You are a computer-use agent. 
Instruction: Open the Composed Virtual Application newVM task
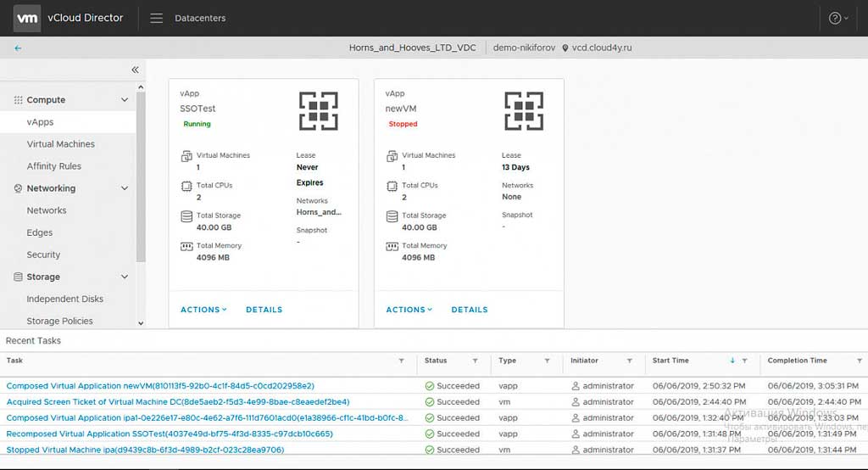pyautogui.click(x=160, y=386)
